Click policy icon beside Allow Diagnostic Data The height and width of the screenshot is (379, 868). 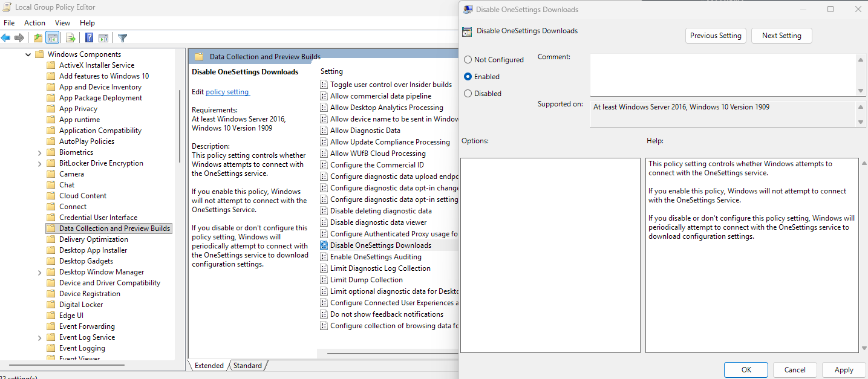click(x=324, y=131)
